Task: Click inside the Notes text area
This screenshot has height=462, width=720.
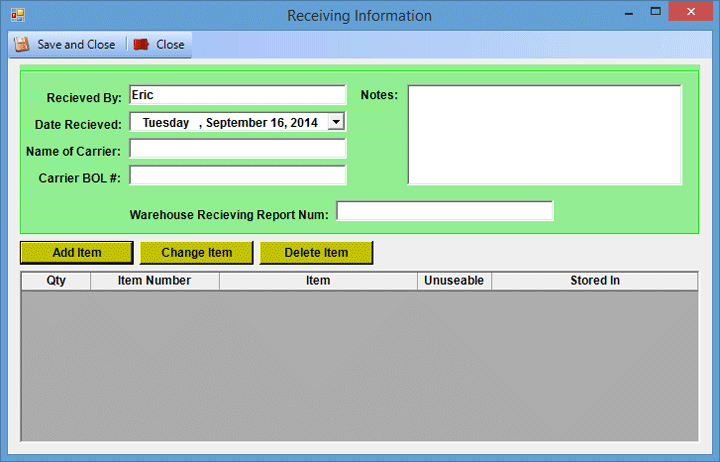Action: [x=544, y=135]
